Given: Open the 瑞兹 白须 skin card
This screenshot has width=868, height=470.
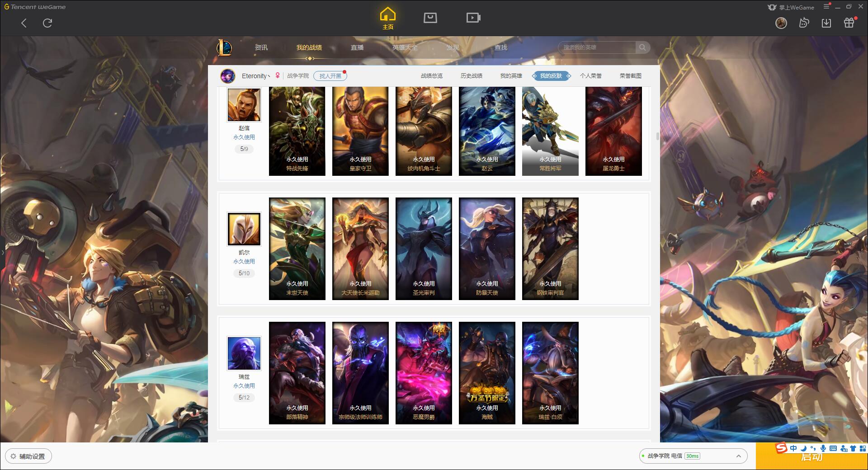Looking at the screenshot, I should point(550,373).
